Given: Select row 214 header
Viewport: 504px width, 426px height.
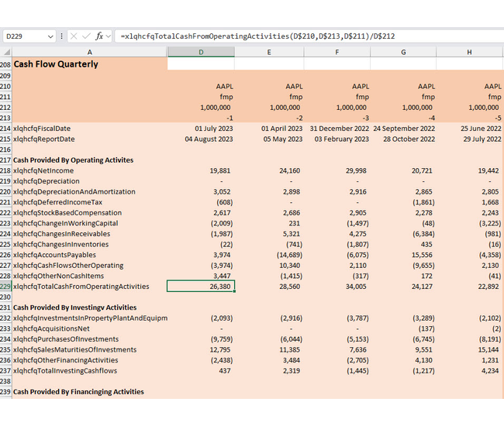Looking at the screenshot, I should [x=5, y=129].
